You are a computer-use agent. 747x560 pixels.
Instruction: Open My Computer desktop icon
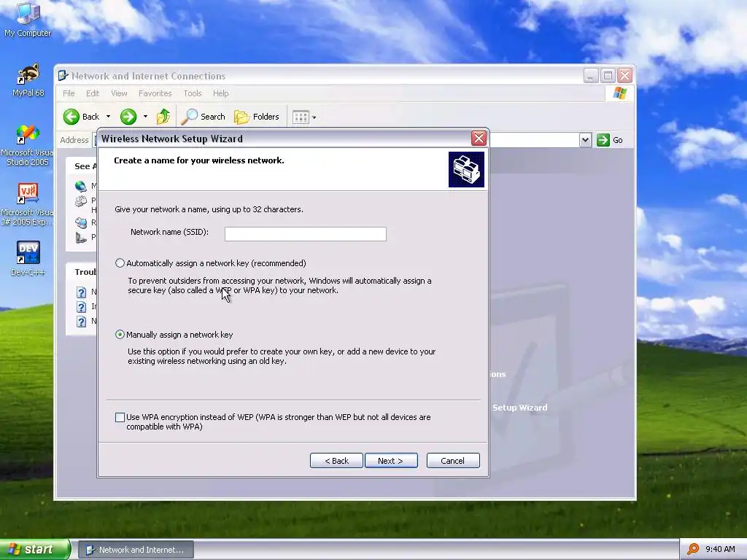pyautogui.click(x=28, y=19)
